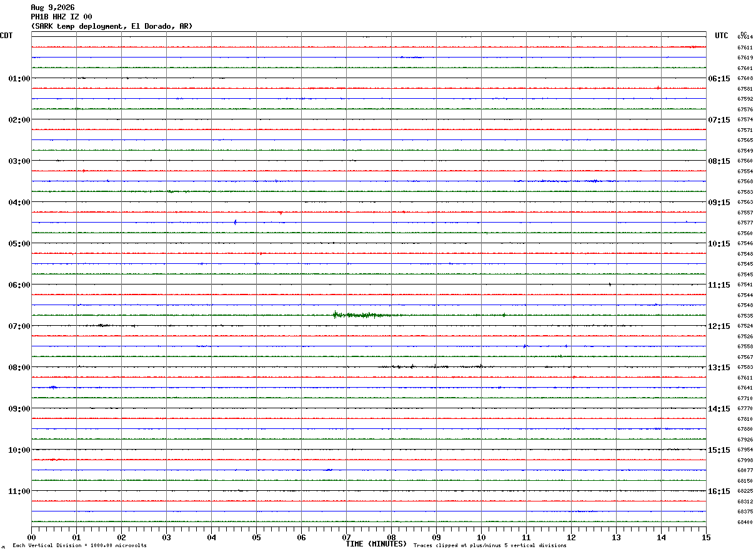The height and width of the screenshot is (554, 756).
Task: Click the Aug 9,2026 date header
Action: (x=52, y=8)
